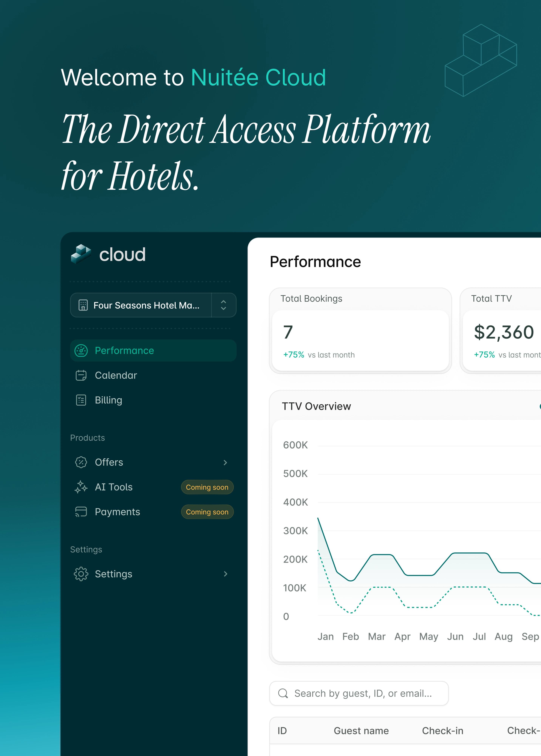Viewport: 541px width, 756px height.
Task: Click the Performance gauge icon
Action: (x=81, y=351)
